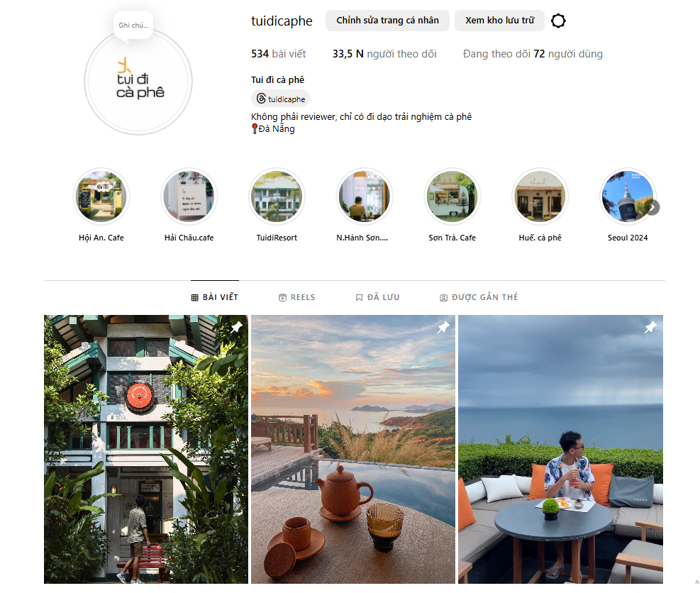Select the BÀI VIẾT tab

pyautogui.click(x=215, y=297)
